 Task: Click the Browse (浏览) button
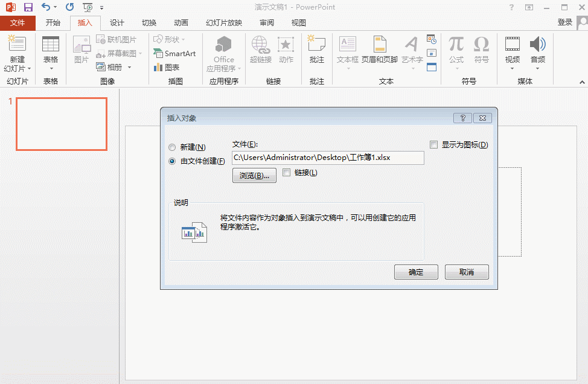click(x=254, y=176)
